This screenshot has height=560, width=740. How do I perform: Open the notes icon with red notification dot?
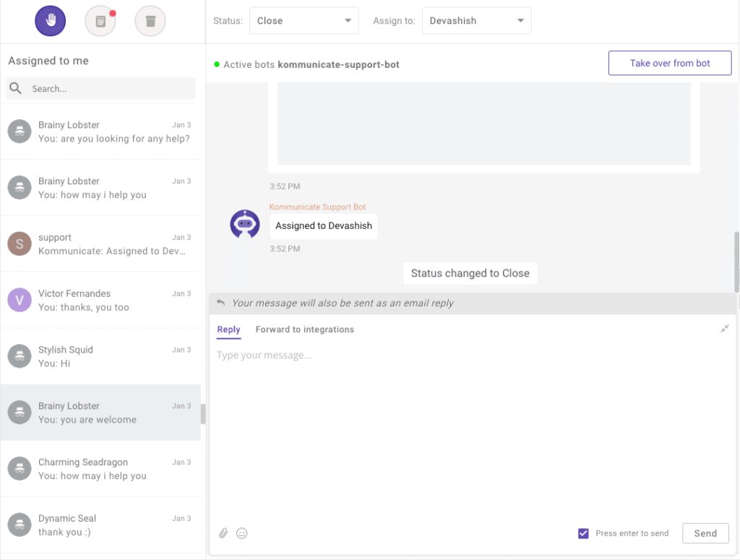pyautogui.click(x=100, y=20)
